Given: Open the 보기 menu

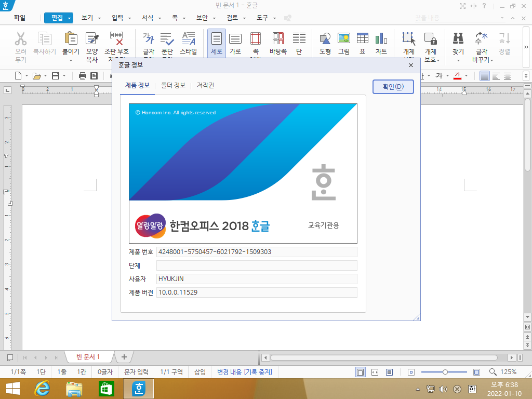Looking at the screenshot, I should point(91,18).
